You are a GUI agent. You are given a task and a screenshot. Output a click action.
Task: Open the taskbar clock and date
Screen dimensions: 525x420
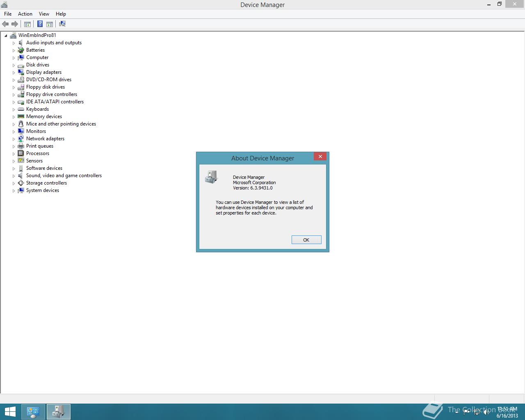(507, 412)
